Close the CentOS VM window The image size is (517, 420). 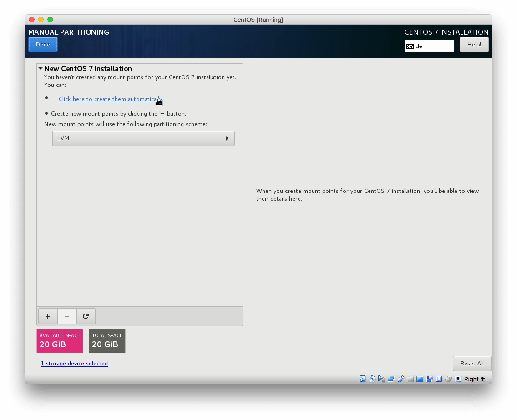point(32,20)
